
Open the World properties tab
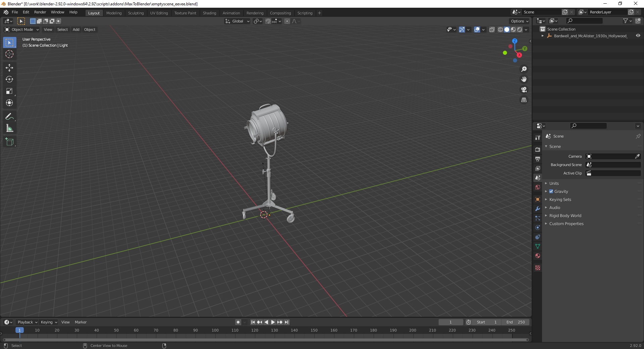(x=538, y=187)
